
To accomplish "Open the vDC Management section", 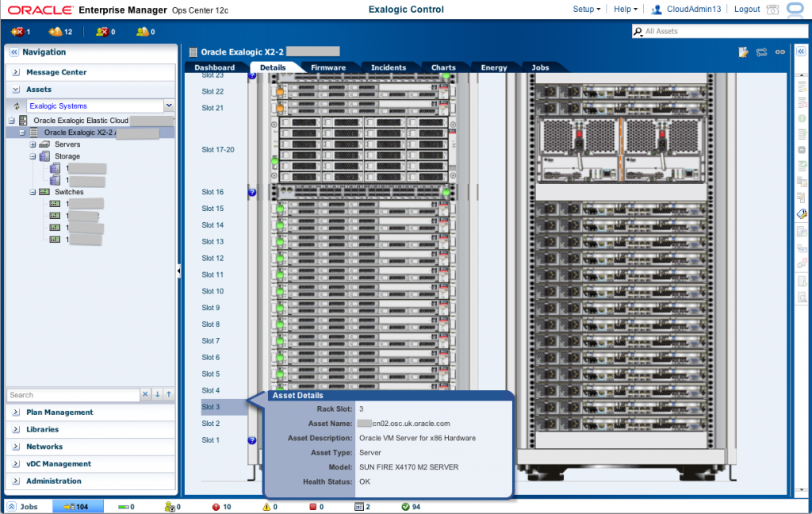I will [59, 464].
